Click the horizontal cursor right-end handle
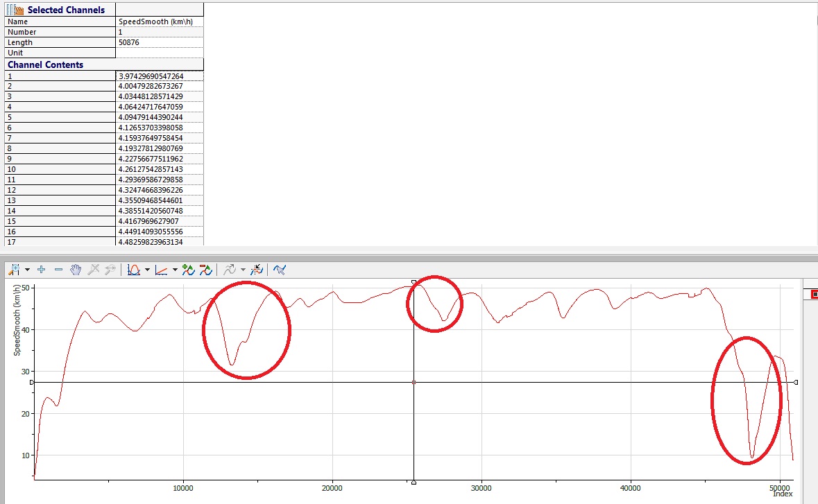Viewport: 818px width, 504px height. pos(795,382)
